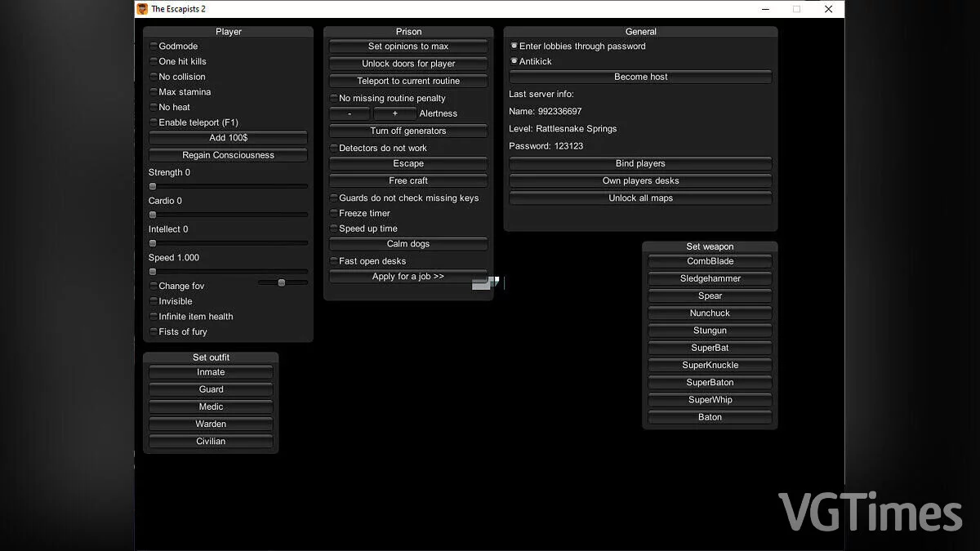Toggle the One hit kills checkbox
Screen dimensions: 980x551
point(153,61)
